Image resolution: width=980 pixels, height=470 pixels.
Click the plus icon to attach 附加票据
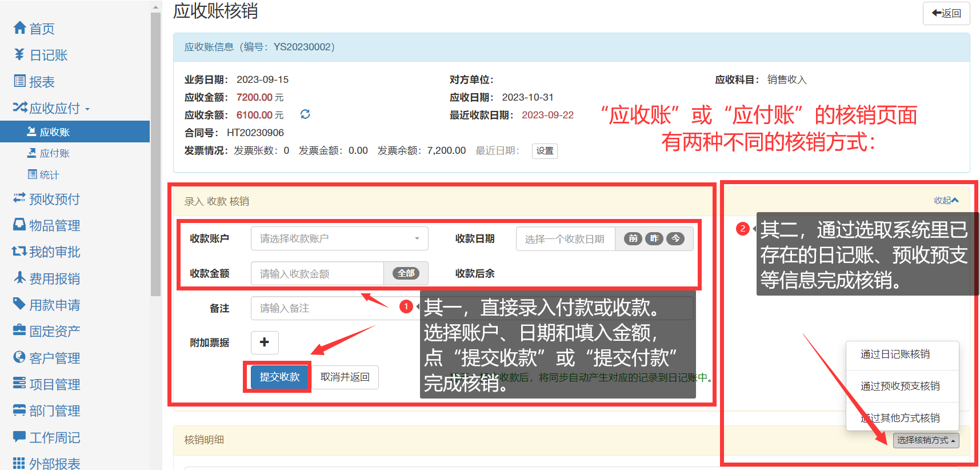(x=264, y=342)
